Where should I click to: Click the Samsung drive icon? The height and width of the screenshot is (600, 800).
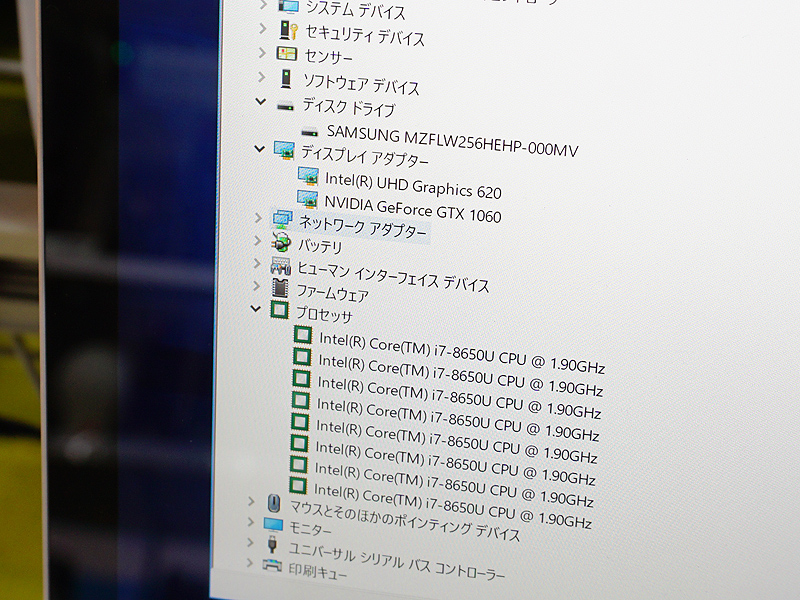309,133
